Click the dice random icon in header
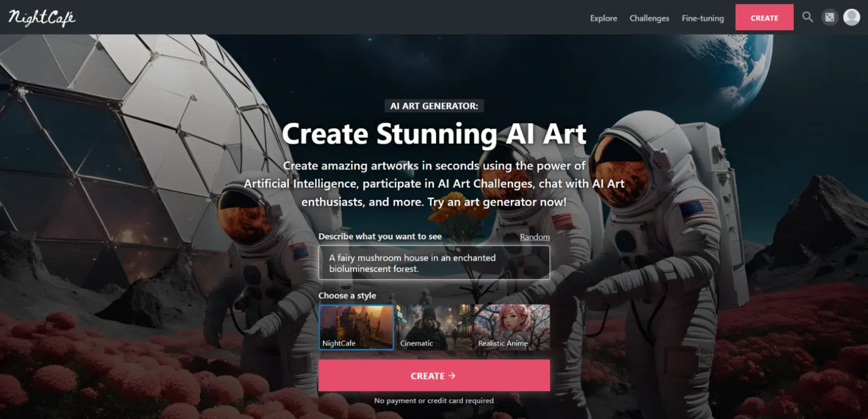The image size is (868, 419). 829,17
